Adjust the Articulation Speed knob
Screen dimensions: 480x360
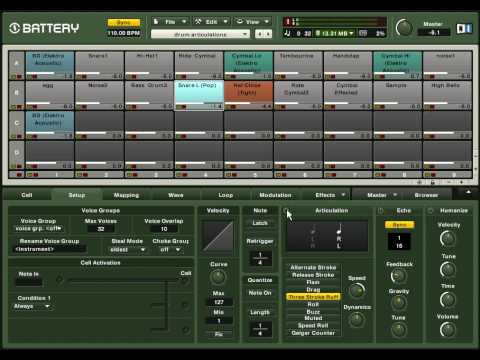pos(357,291)
